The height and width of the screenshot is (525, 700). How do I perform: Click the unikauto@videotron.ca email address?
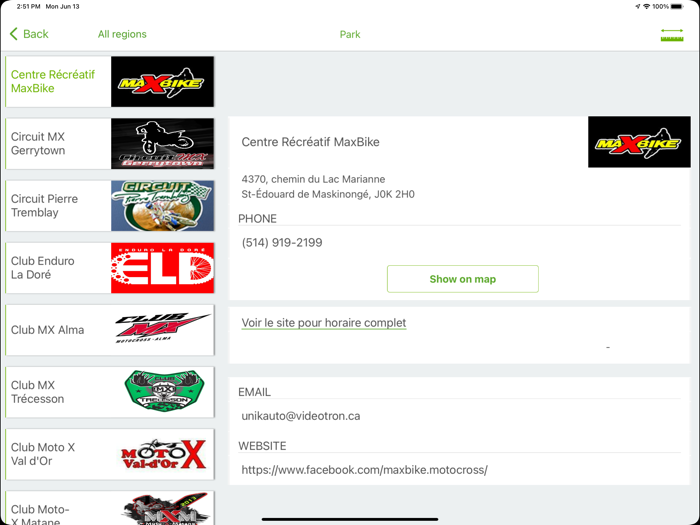coord(300,416)
